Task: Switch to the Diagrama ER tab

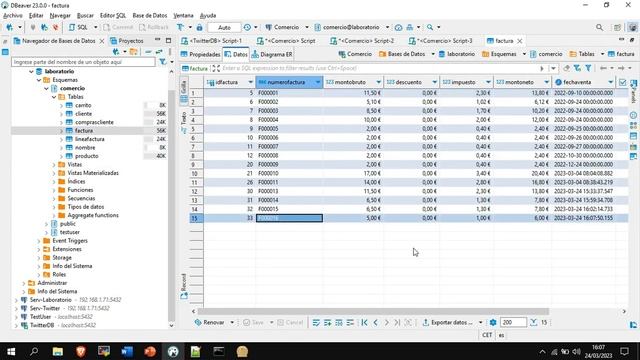Action: (x=272, y=54)
